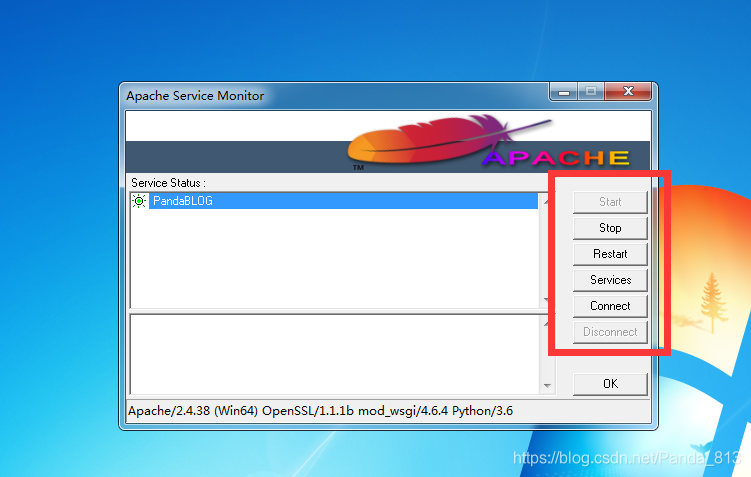Open the Services manager

click(610, 280)
